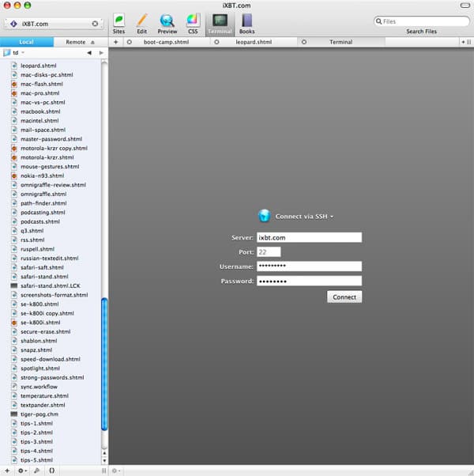This screenshot has height=476, width=474.
Task: Click the sidebar resize grip handle
Action: (103, 470)
